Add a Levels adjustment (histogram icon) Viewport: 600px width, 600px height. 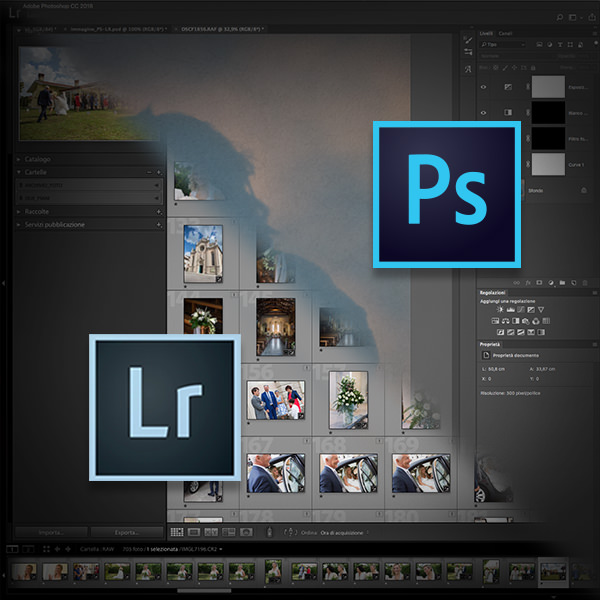pyautogui.click(x=510, y=310)
